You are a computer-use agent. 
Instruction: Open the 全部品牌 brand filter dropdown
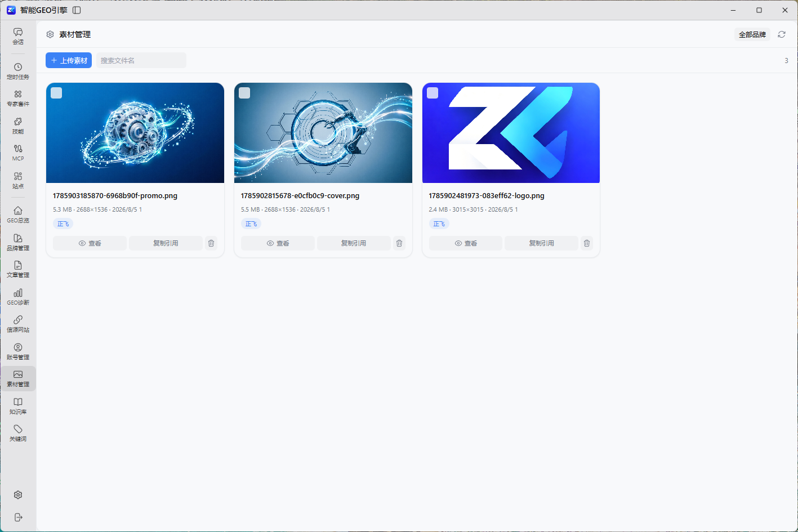click(x=752, y=34)
